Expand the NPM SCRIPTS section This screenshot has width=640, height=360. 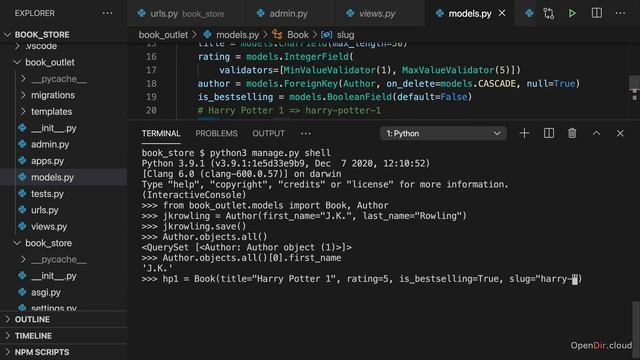click(x=7, y=352)
